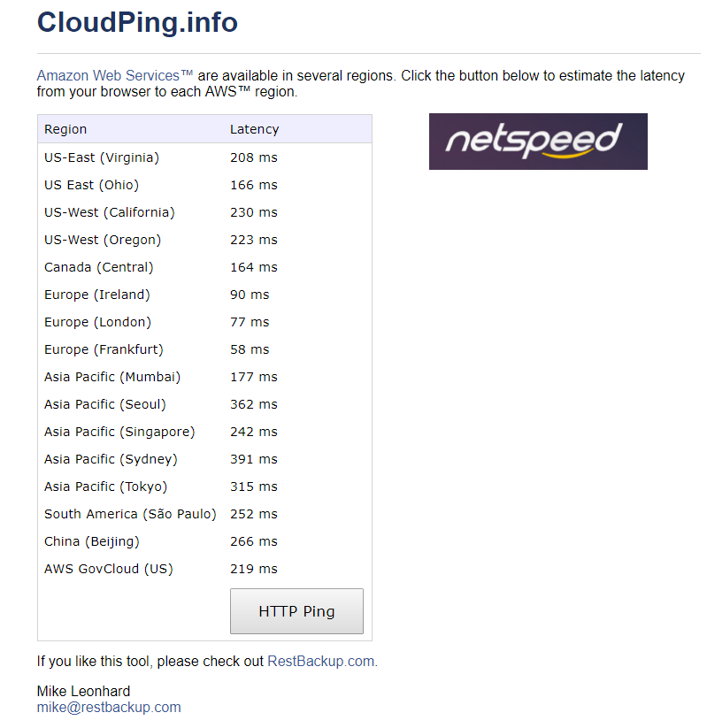Click the Asia Pacific (Sydney) row
This screenshot has height=728, width=707.
pyautogui.click(x=204, y=459)
